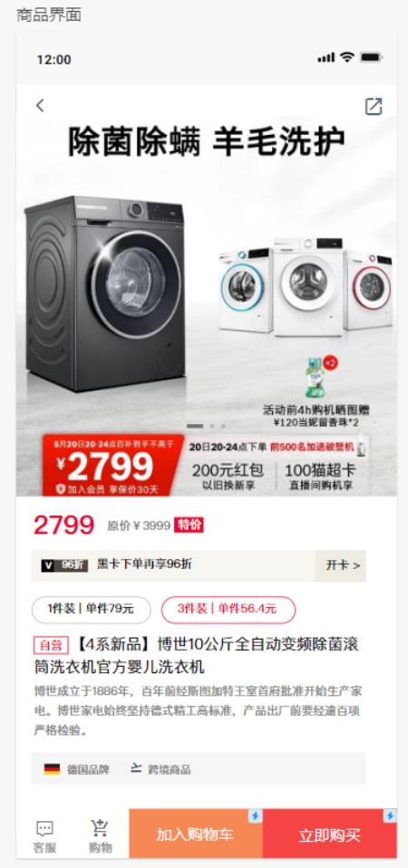Screen dimensions: 408x868
Task: Click 立即购买 button
Action: [330, 834]
